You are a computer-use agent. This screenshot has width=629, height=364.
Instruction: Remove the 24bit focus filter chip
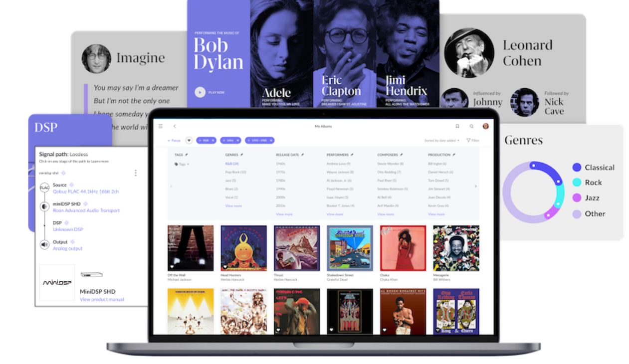coord(237,141)
